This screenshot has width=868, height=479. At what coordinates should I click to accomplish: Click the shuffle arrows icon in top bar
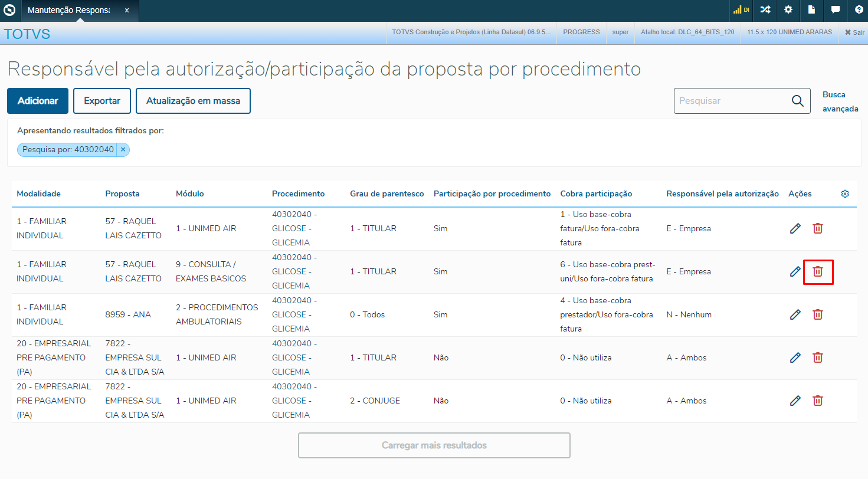point(765,10)
